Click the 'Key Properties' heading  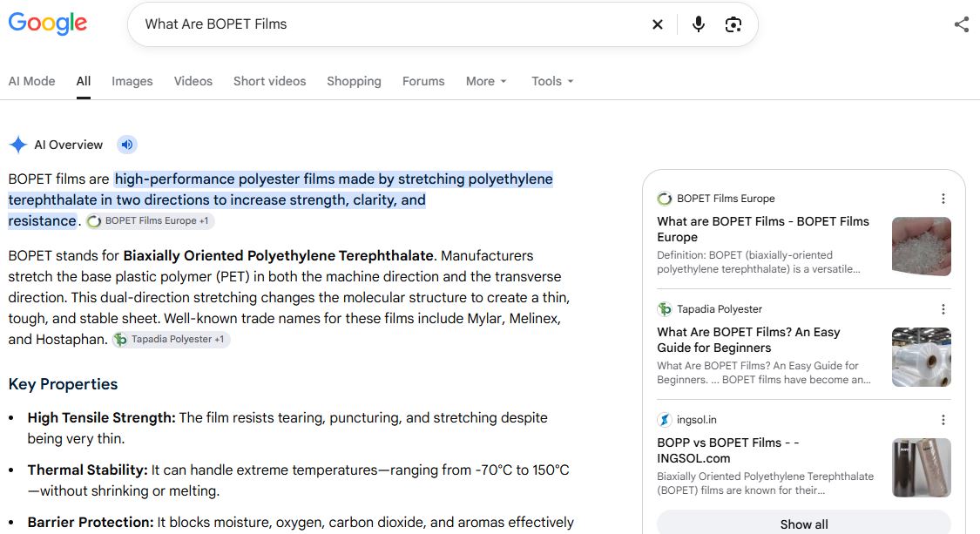pyautogui.click(x=63, y=384)
